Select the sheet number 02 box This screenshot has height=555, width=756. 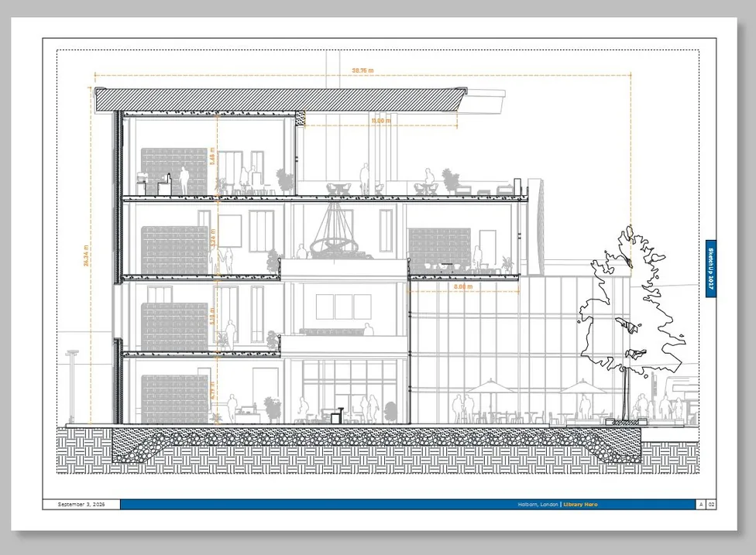pos(712,505)
